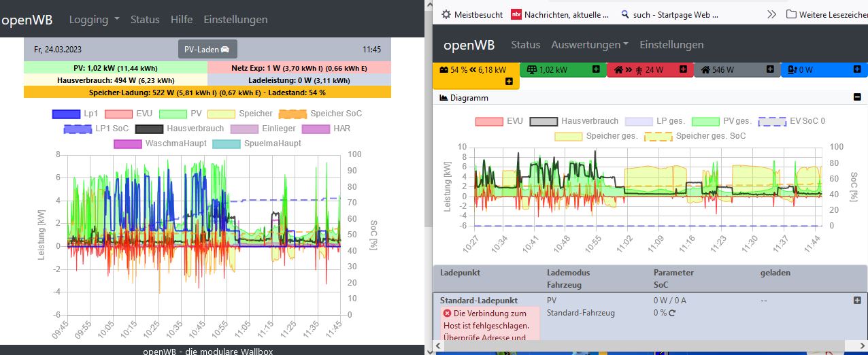Expand the blue charge point 0 W card
Image resolution: width=868 pixels, height=355 pixels.
coord(857,69)
